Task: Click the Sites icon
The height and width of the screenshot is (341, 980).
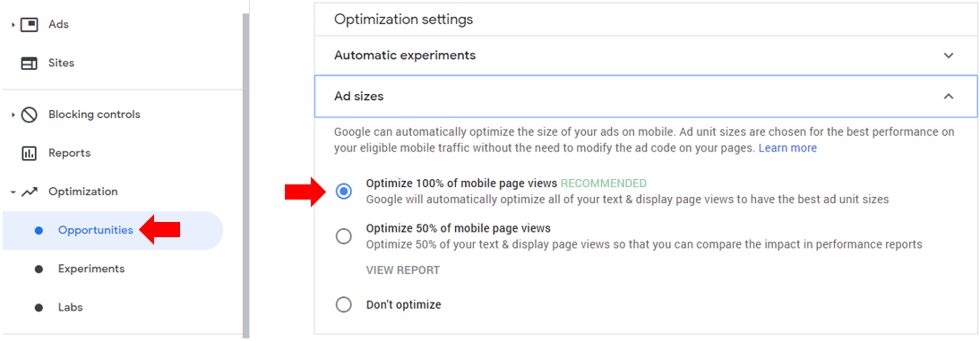Action: [x=30, y=63]
